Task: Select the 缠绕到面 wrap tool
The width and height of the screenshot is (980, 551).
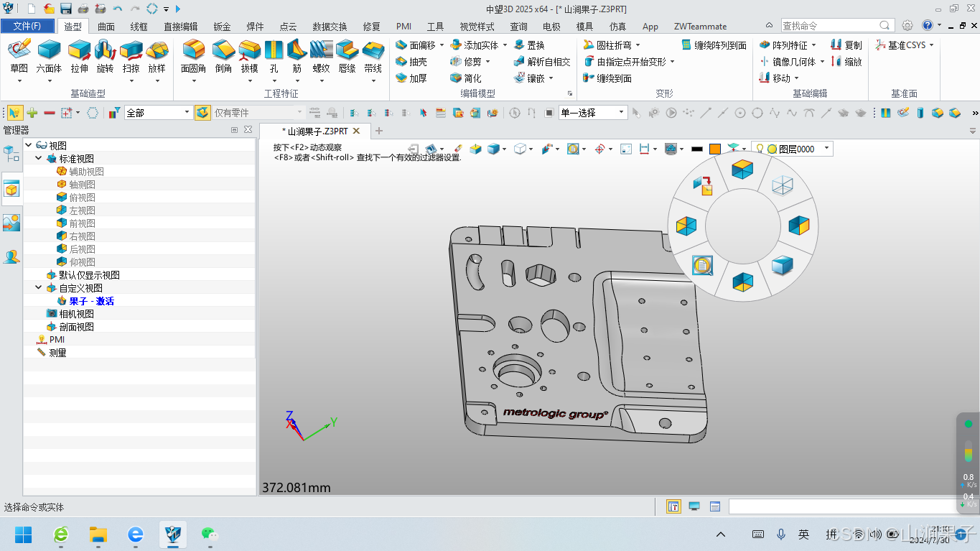Action: click(x=607, y=78)
